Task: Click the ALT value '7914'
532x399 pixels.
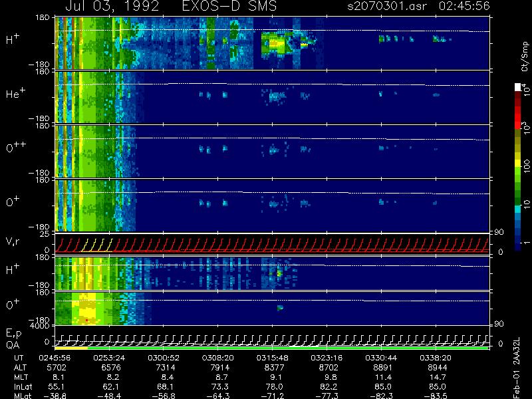Action: click(220, 368)
